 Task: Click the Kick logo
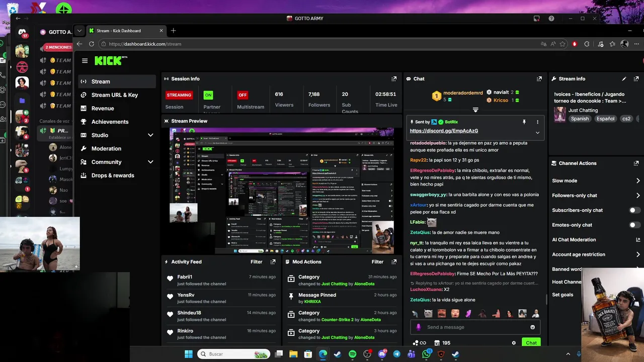click(x=111, y=60)
